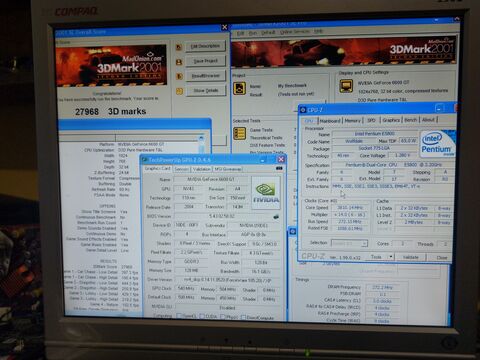Click the GPU-Z screenshot camera icon
The height and width of the screenshot is (360, 480).
click(279, 168)
